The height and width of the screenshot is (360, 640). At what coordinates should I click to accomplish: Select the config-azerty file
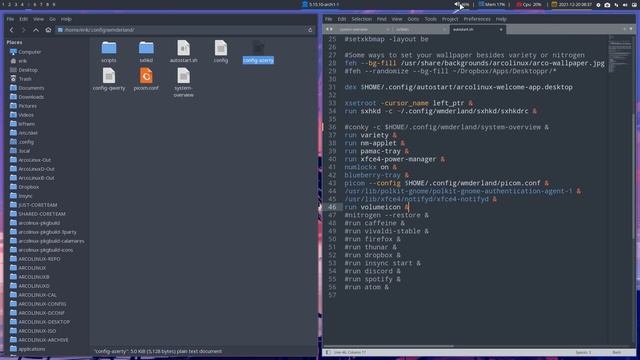(258, 52)
